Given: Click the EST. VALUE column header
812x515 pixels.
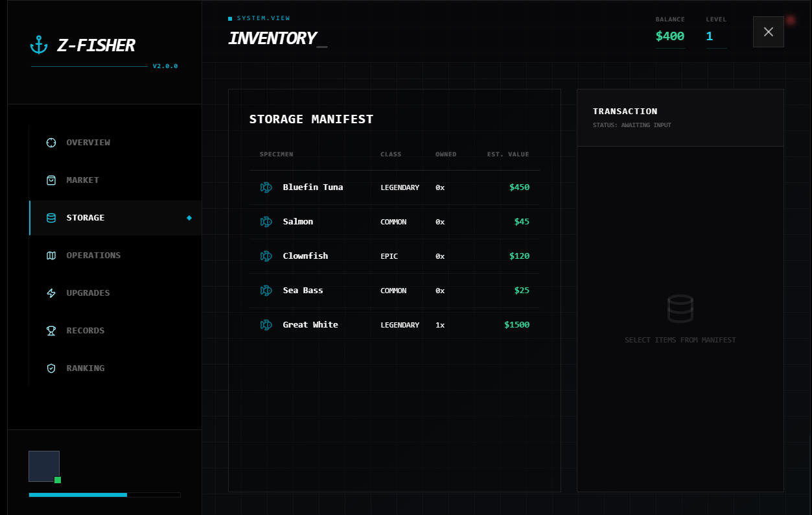Looking at the screenshot, I should [x=508, y=154].
